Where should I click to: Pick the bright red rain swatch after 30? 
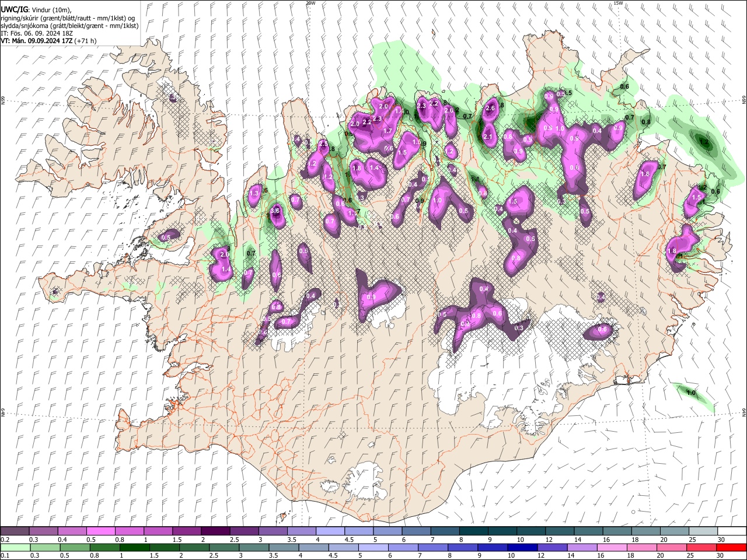(731, 547)
